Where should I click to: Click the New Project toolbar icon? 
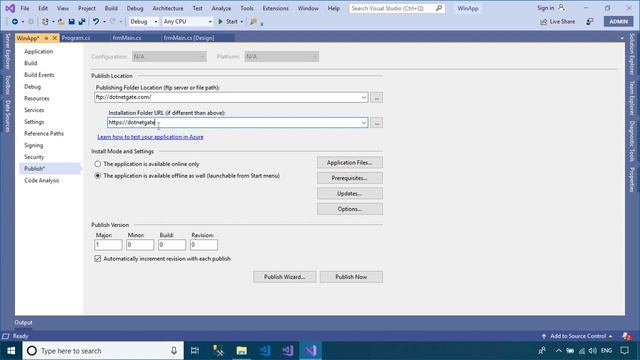point(45,22)
